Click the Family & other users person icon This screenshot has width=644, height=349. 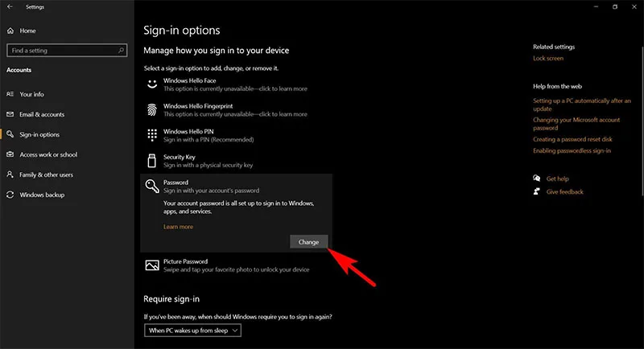(x=10, y=174)
